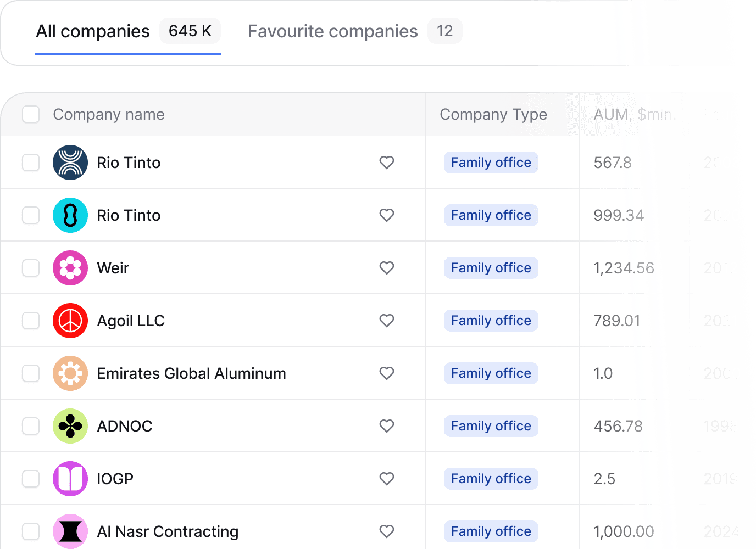The width and height of the screenshot is (756, 549).
Task: Click the IOGP heart icon
Action: click(387, 479)
